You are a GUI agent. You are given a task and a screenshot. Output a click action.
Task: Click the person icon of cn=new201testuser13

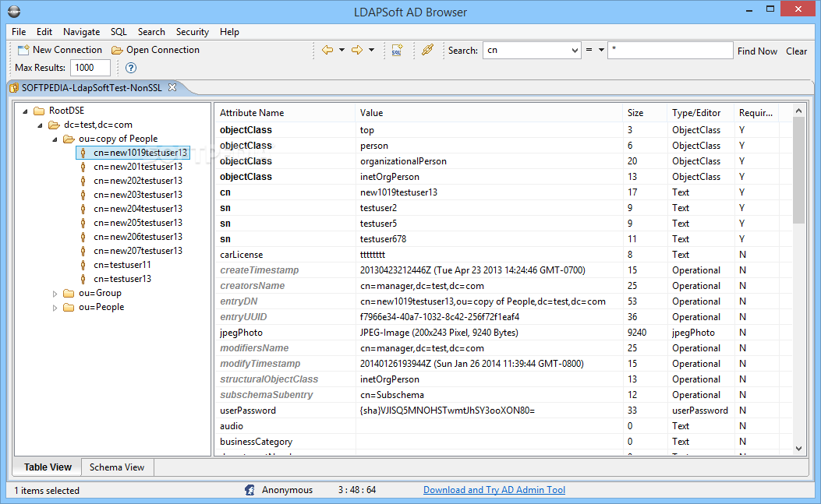tap(83, 167)
